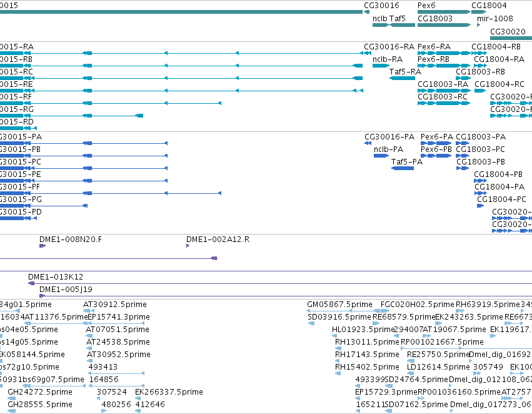Open the SD07162.5prime EST label
This screenshot has width=532, height=414.
click(416, 405)
